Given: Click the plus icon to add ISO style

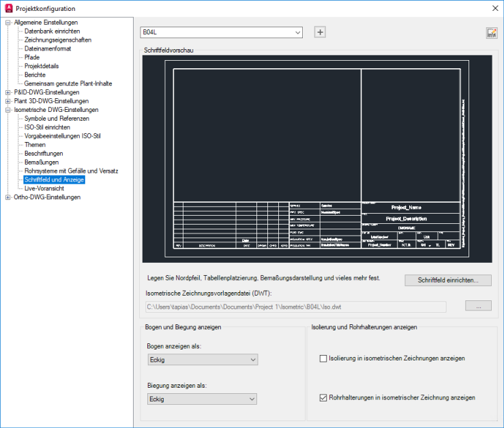Looking at the screenshot, I should click(x=320, y=32).
